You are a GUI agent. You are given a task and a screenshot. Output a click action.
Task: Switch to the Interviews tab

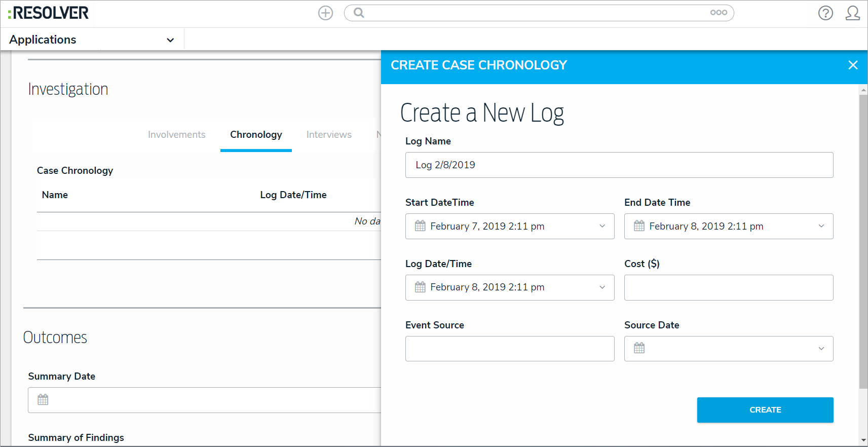pyautogui.click(x=329, y=135)
